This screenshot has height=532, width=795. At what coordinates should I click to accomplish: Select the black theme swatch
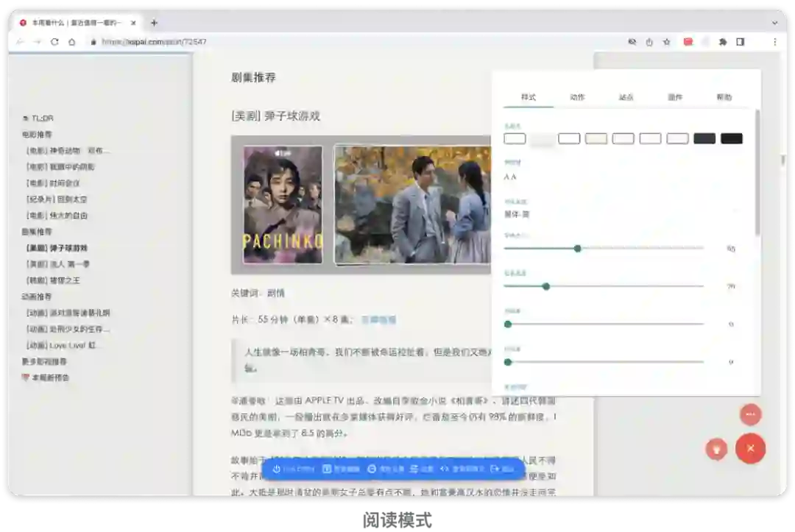tap(732, 139)
